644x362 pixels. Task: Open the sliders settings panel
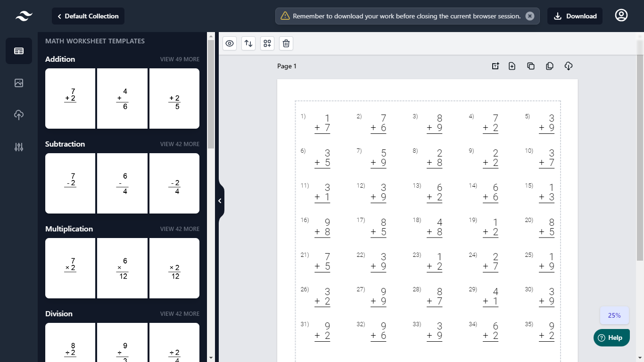pos(19,147)
